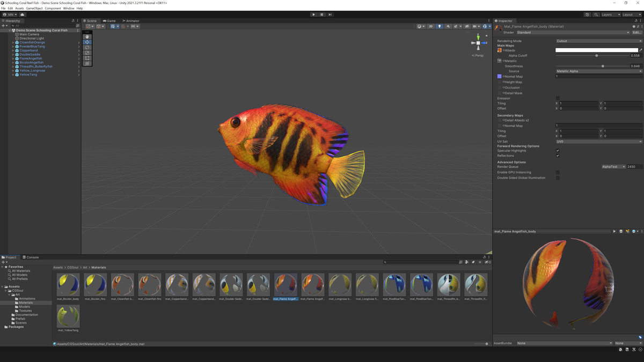The height and width of the screenshot is (362, 644).
Task: Expand PowderBlueTang in Hierarchy
Action: [x=13, y=47]
